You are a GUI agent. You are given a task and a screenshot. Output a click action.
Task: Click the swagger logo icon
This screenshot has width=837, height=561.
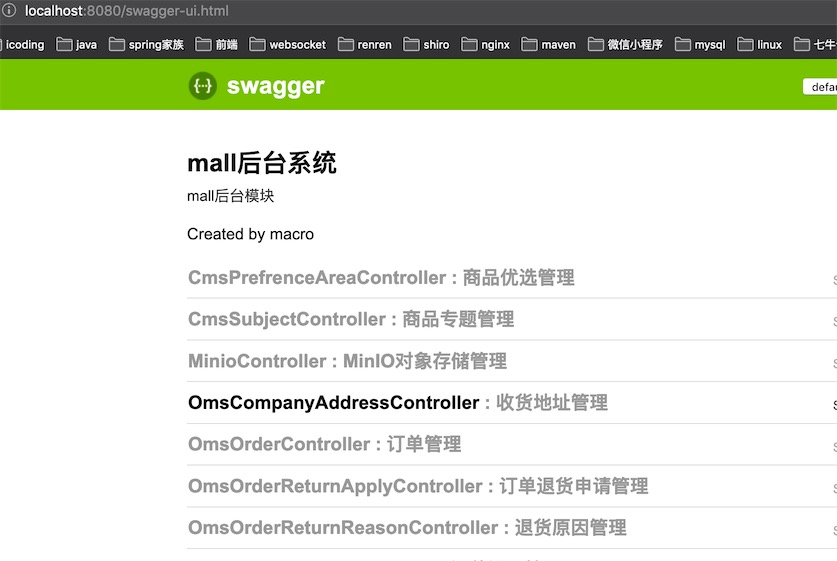pos(202,86)
